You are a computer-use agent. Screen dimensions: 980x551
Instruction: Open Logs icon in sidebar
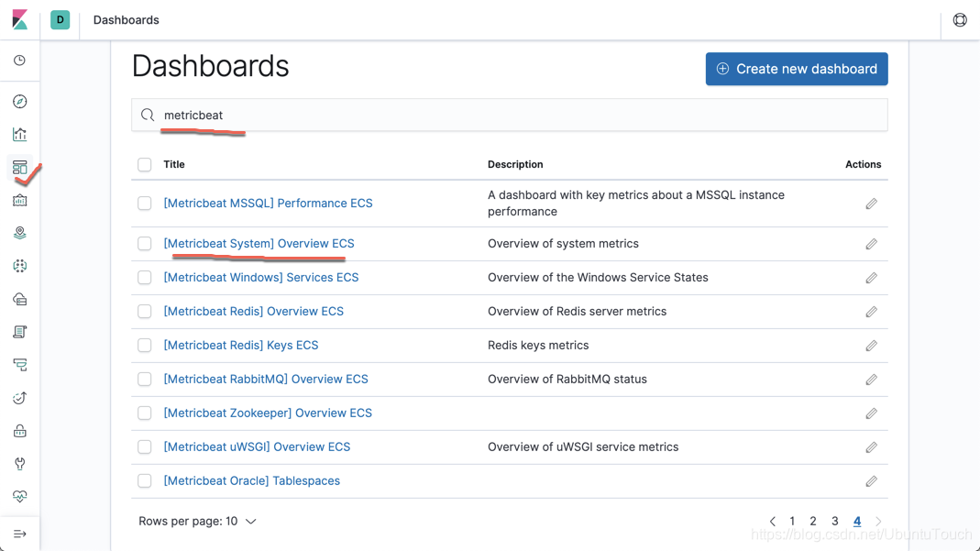pos(20,332)
